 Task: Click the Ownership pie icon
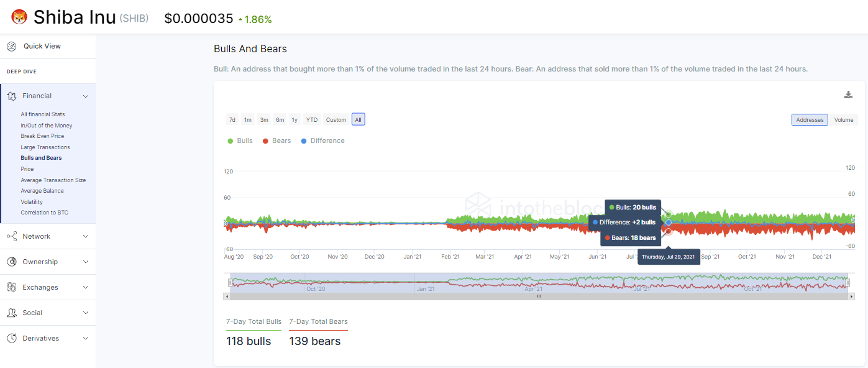(11, 262)
